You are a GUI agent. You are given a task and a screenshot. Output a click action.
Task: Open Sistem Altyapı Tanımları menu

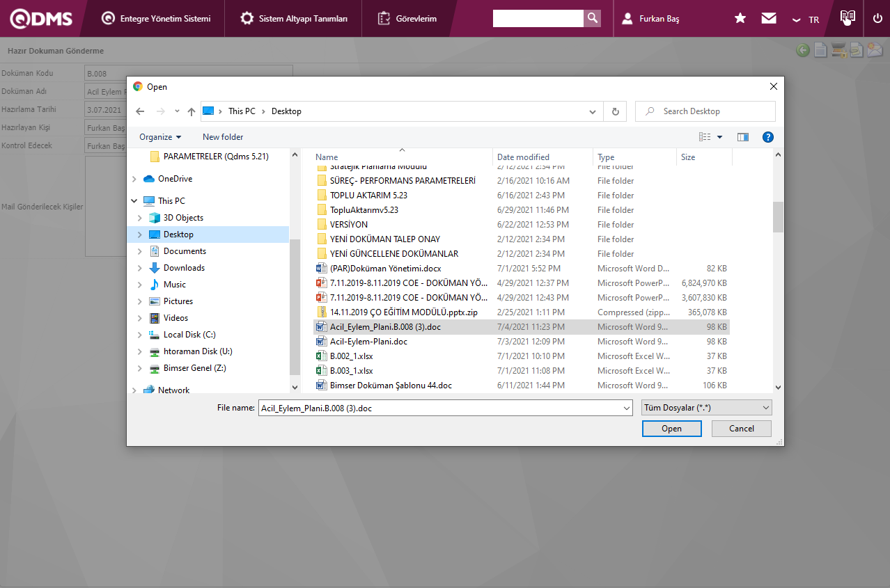pos(293,19)
